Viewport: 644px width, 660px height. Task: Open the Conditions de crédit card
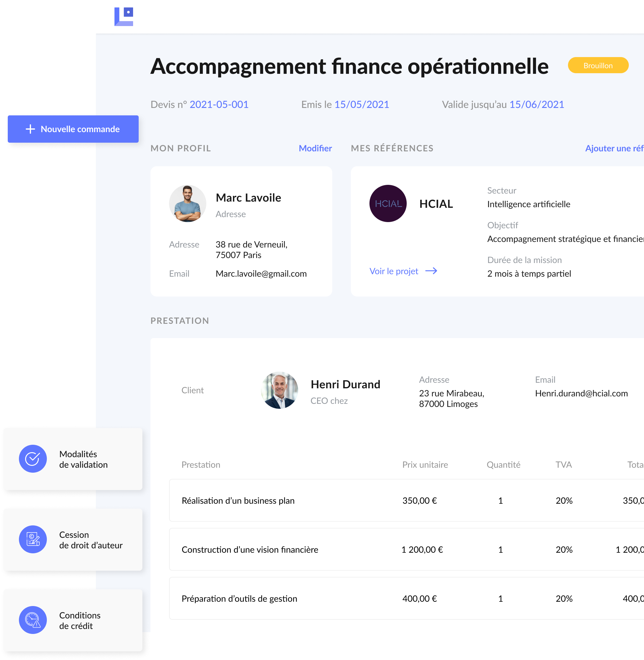73,620
